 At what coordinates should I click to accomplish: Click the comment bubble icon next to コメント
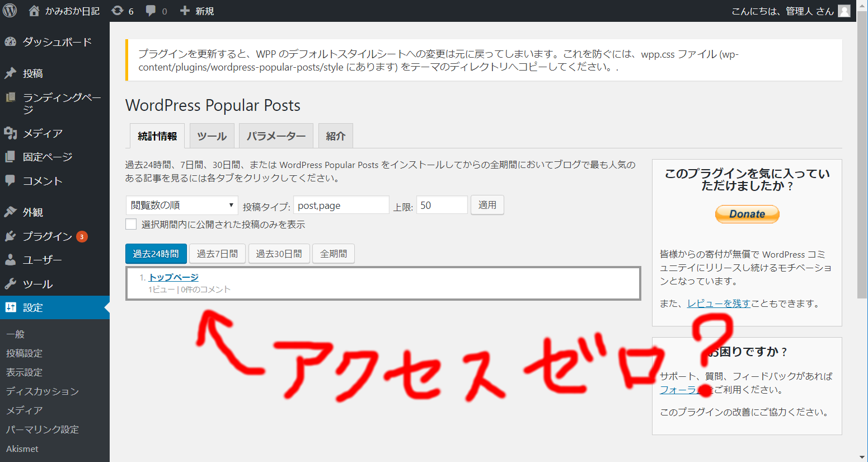tap(10, 180)
